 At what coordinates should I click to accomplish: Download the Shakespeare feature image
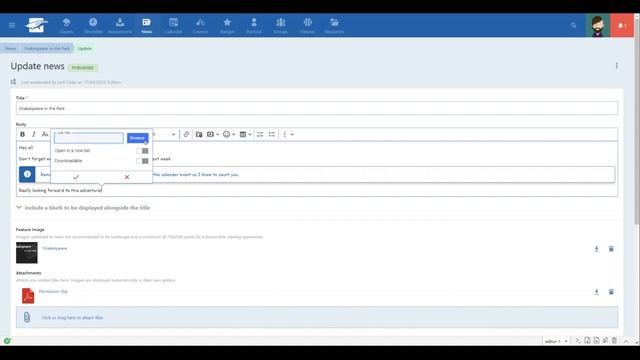(x=596, y=249)
